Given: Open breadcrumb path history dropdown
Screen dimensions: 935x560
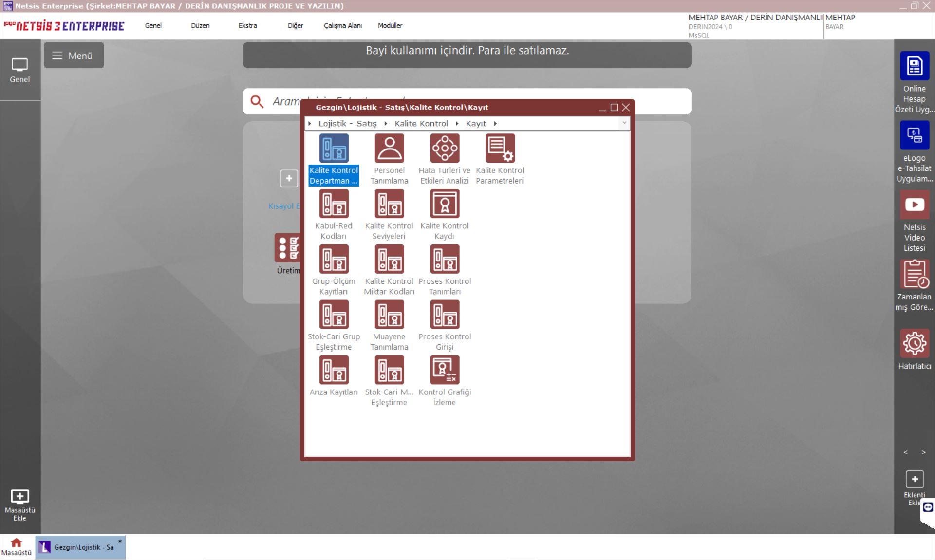Looking at the screenshot, I should 624,123.
